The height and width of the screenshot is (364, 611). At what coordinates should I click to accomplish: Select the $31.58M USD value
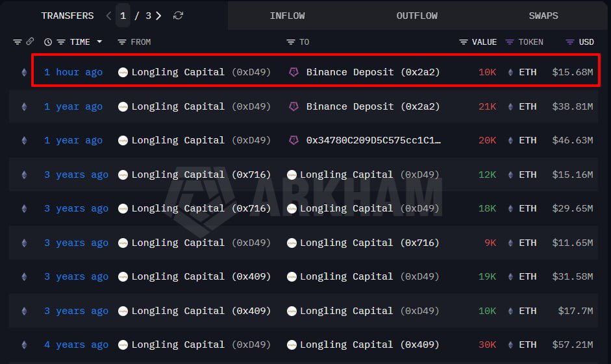pyautogui.click(x=573, y=277)
